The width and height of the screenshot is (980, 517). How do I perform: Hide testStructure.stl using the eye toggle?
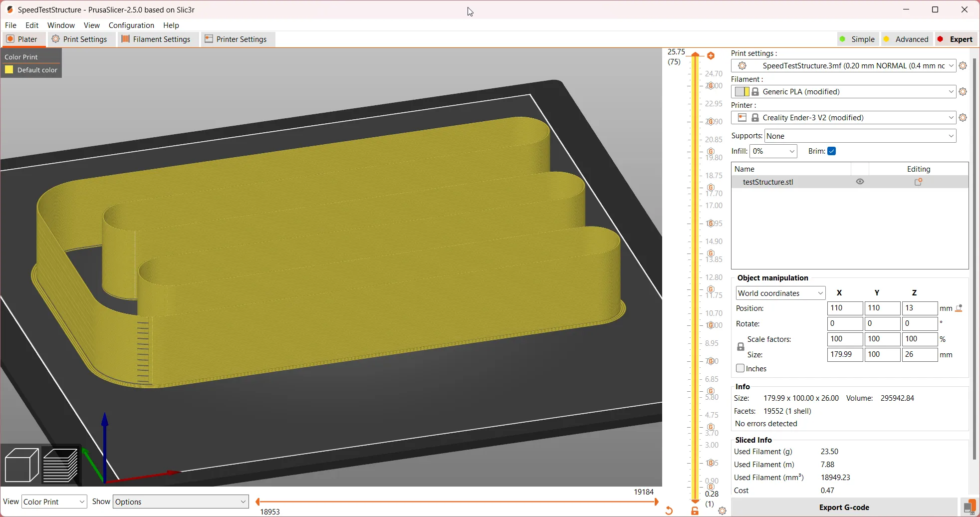(x=860, y=181)
